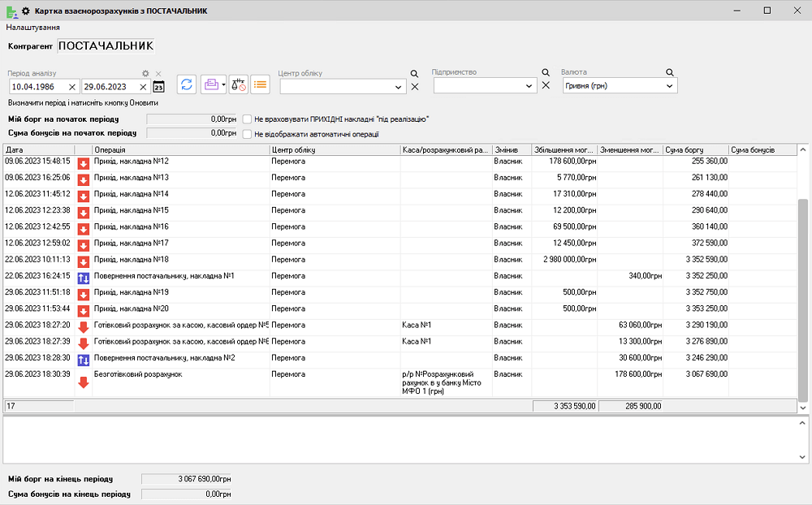This screenshot has width=812, height=505.
Task: Click the orange list view icon
Action: 260,84
